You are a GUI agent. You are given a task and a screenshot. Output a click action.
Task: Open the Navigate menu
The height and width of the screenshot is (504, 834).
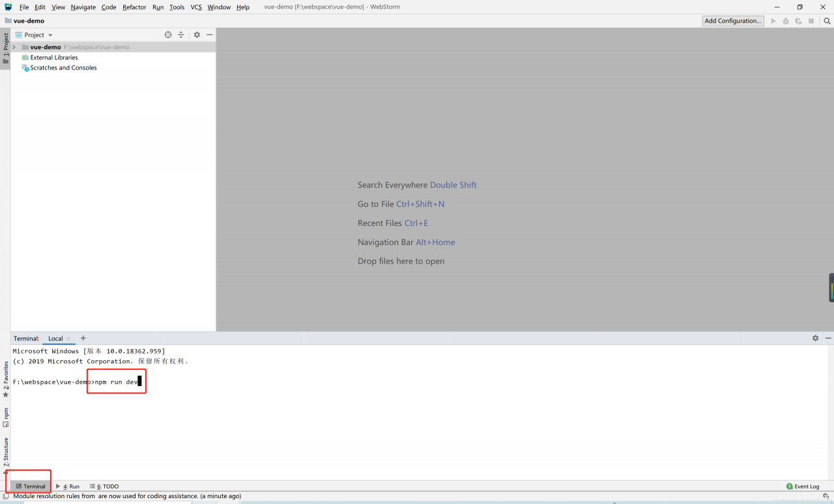point(83,7)
